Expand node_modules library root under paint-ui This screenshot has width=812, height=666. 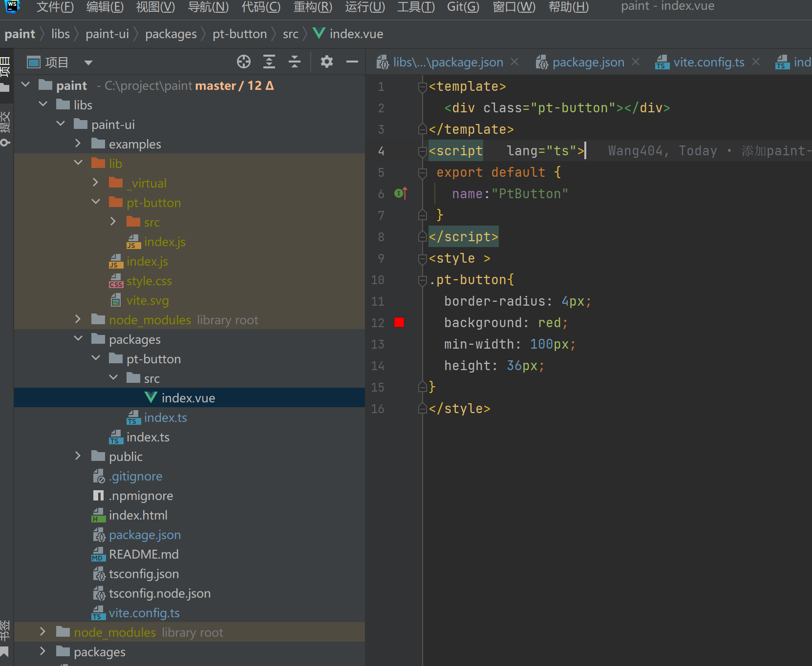click(78, 319)
